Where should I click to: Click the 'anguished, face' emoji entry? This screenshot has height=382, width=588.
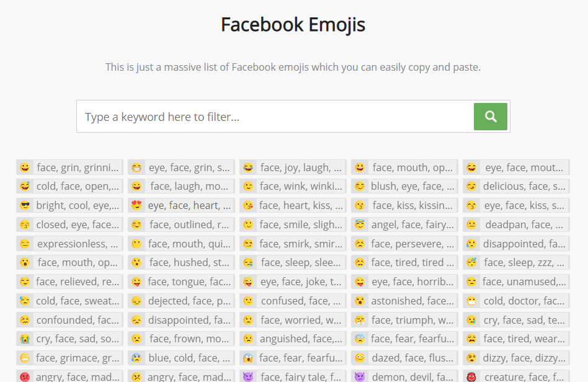pyautogui.click(x=293, y=339)
